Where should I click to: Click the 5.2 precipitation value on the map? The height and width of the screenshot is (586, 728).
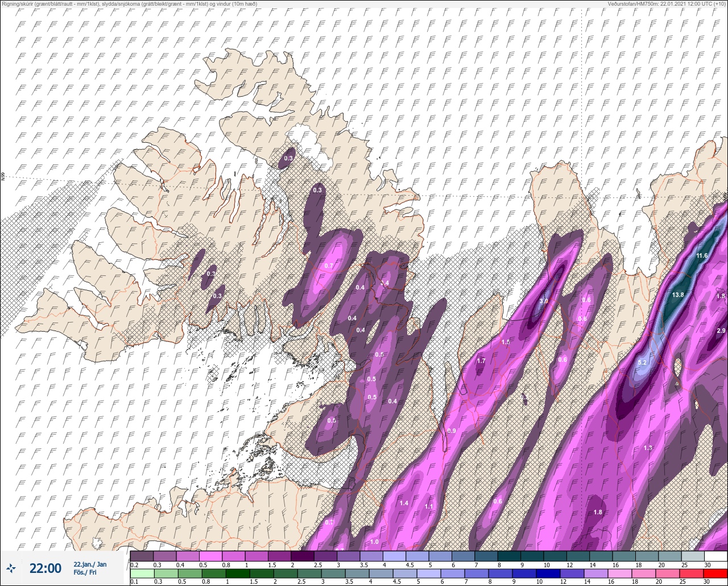pyautogui.click(x=643, y=362)
